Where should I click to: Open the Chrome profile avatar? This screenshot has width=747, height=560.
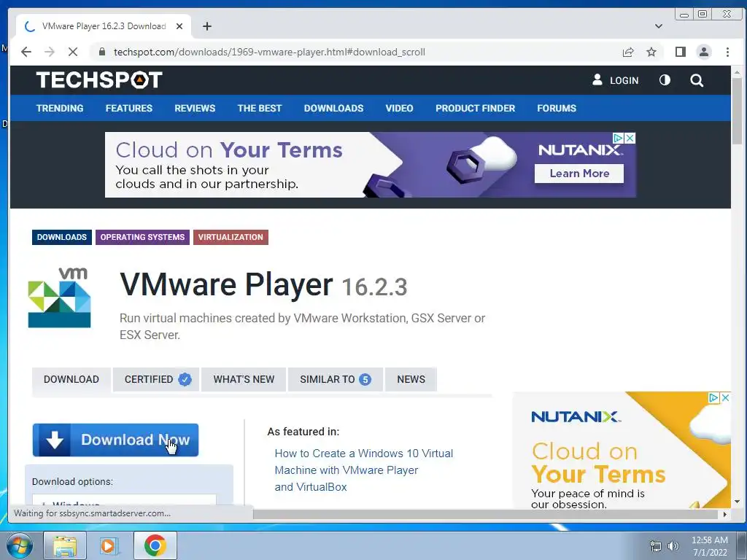[x=704, y=52]
